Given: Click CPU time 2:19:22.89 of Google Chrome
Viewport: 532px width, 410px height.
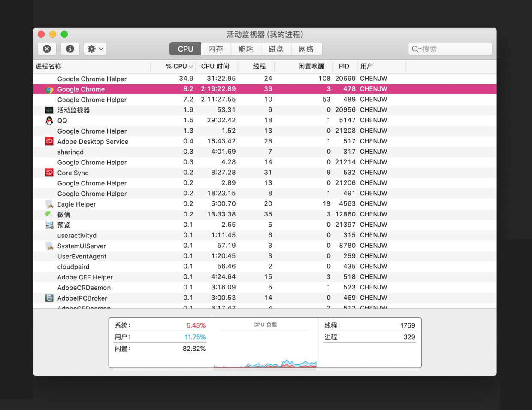Looking at the screenshot, I should 218,89.
